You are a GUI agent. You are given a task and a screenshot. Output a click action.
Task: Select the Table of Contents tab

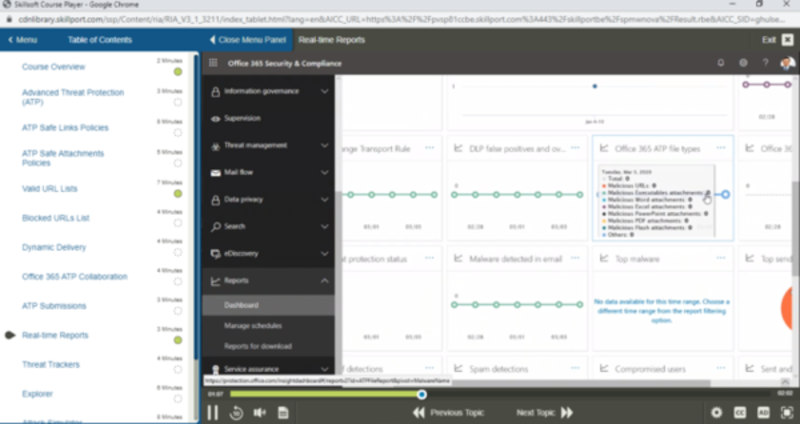[99, 40]
